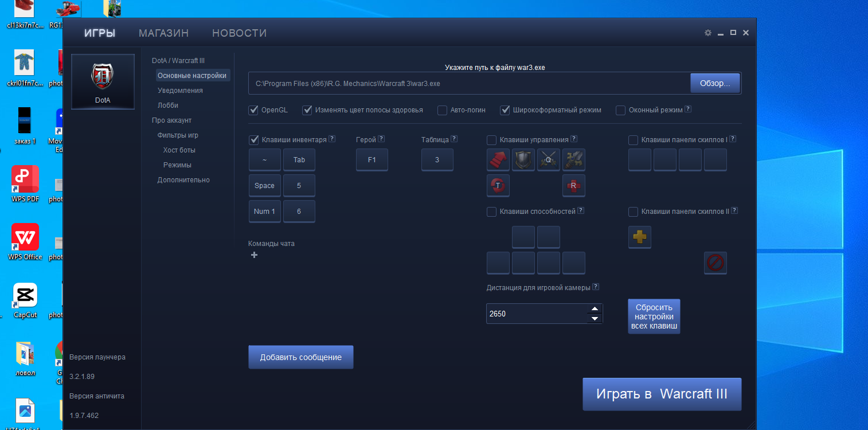Decrease camera distance with down arrow
Image resolution: width=868 pixels, height=430 pixels.
(x=595, y=318)
